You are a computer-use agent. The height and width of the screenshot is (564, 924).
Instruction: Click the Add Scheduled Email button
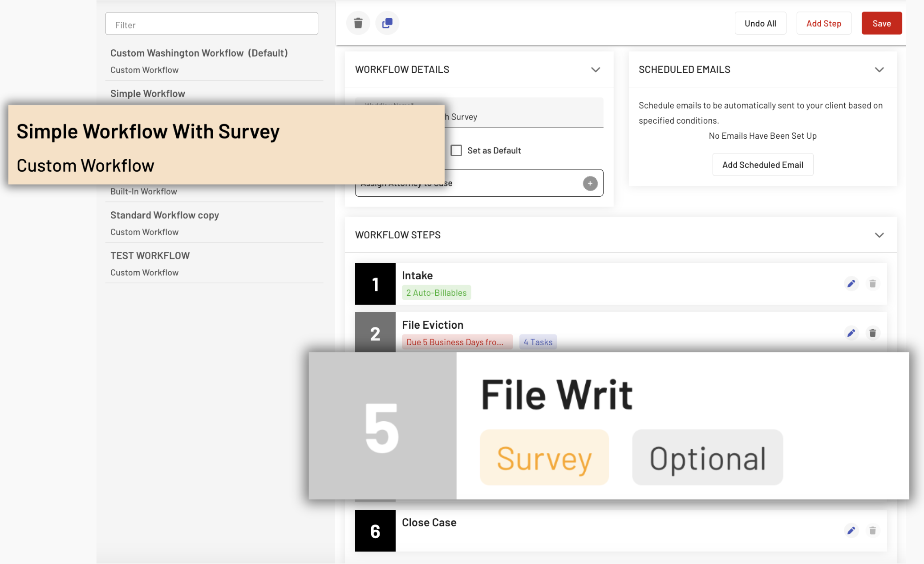tap(762, 165)
